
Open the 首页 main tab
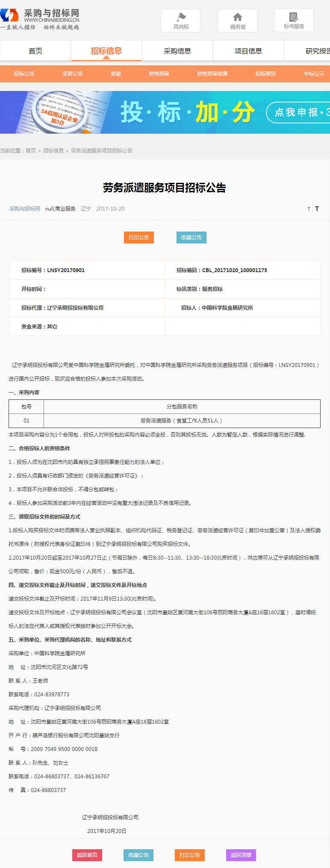[x=35, y=51]
